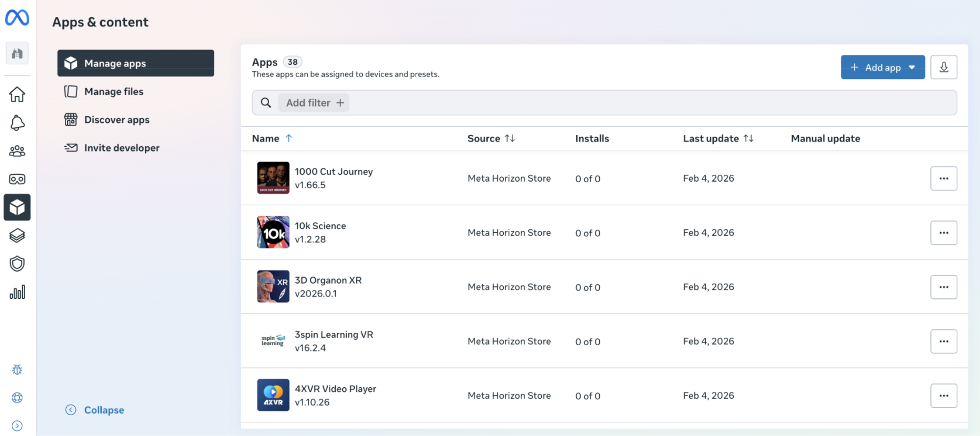Screen dimensions: 980x436
Task: Open the 1000 Cut Journey app name
Action: coord(333,172)
